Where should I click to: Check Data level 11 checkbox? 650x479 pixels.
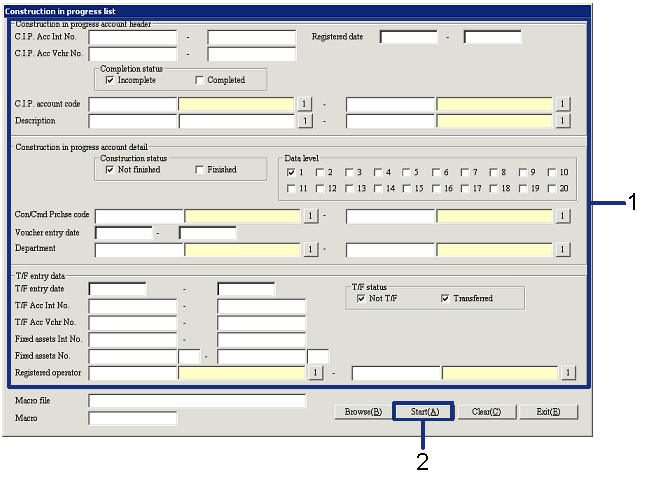291,189
